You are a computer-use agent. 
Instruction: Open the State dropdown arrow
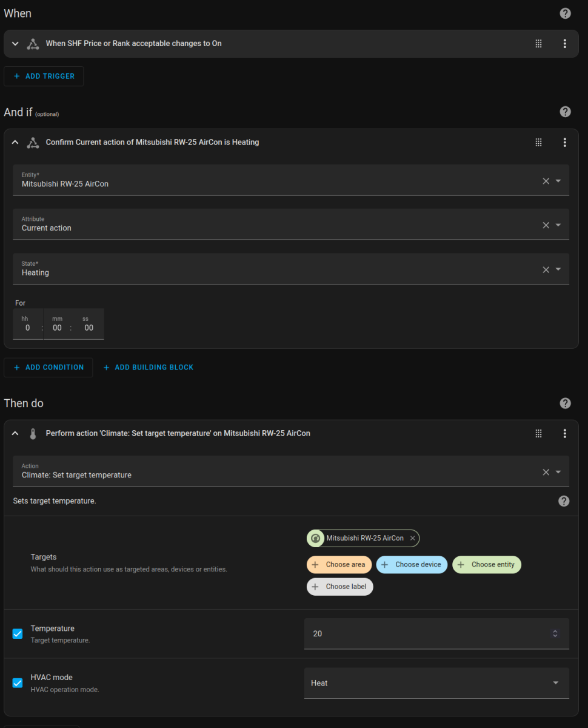pos(558,269)
